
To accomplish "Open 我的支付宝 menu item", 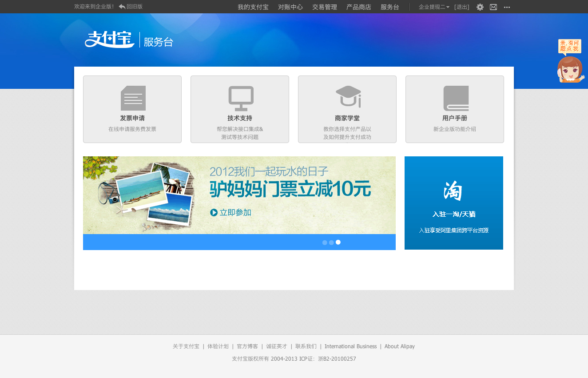I will 253,7.
